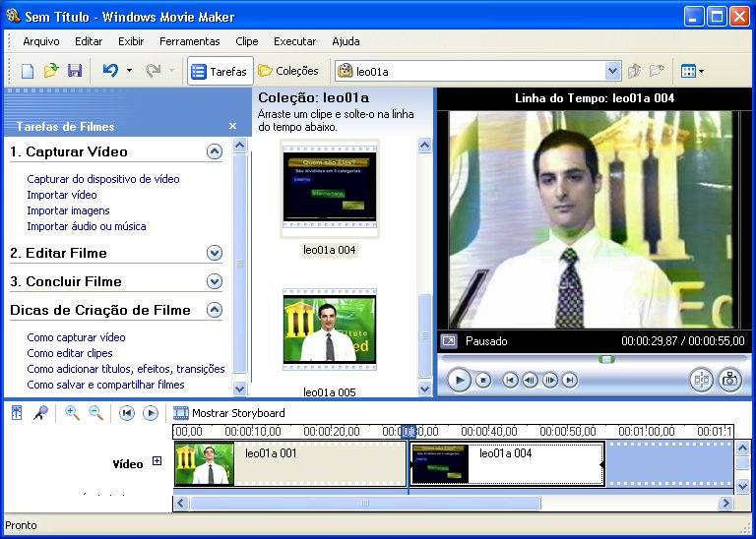
Task: Click the Importar vídeo link
Action: click(62, 195)
